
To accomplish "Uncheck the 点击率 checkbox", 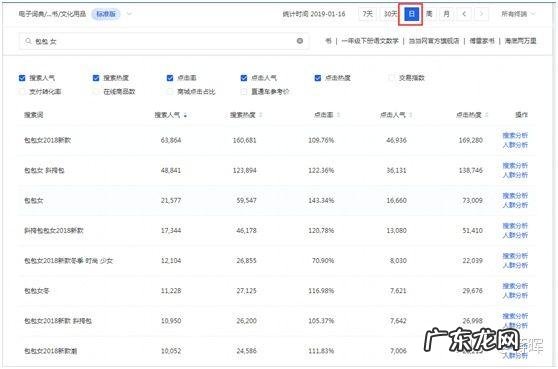I will coord(170,78).
